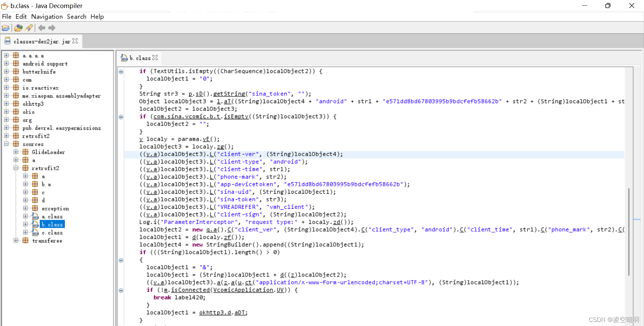Click the package icon next to transferee
The image size is (644, 326).
(25, 240)
